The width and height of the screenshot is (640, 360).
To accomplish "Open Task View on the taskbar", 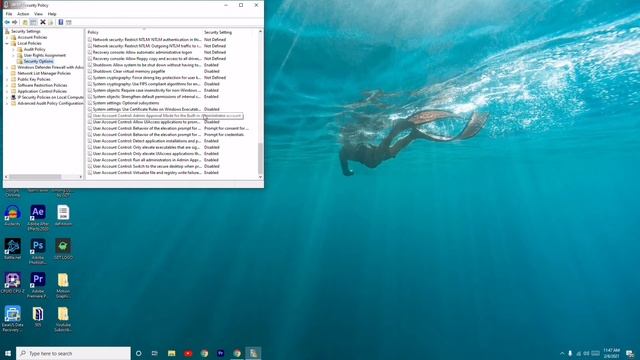I will (155, 353).
